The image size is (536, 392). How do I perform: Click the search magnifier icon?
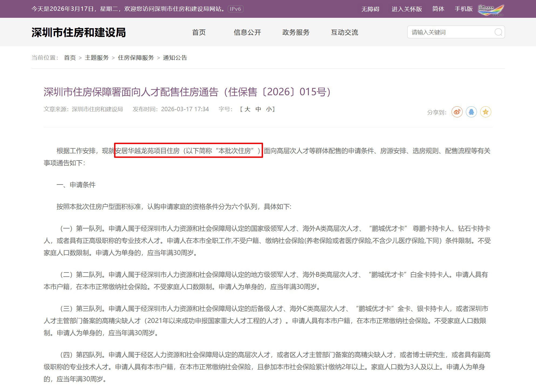tap(498, 32)
